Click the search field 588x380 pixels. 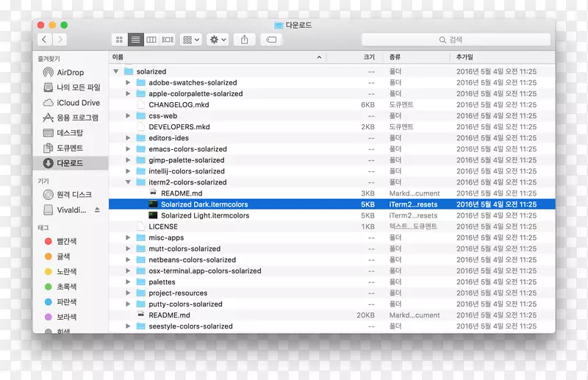[x=456, y=40]
